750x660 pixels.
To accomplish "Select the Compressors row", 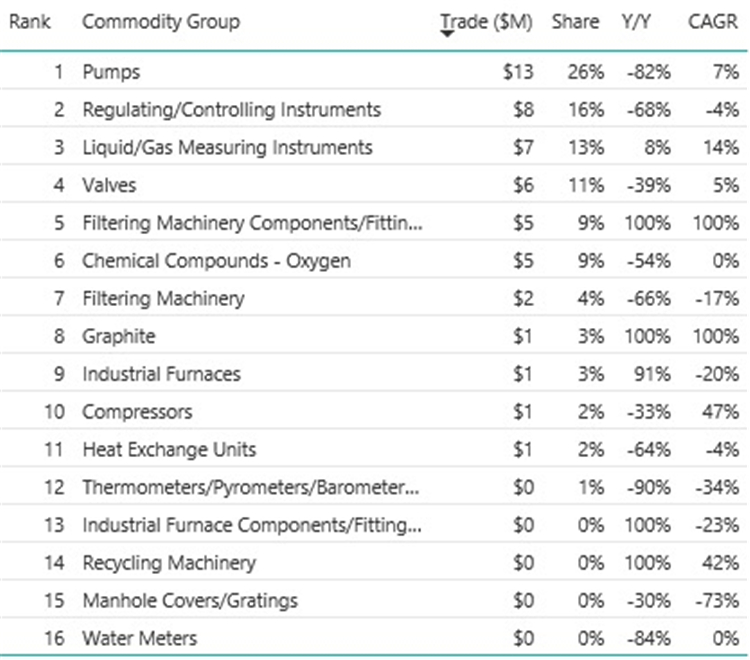I will [x=374, y=412].
